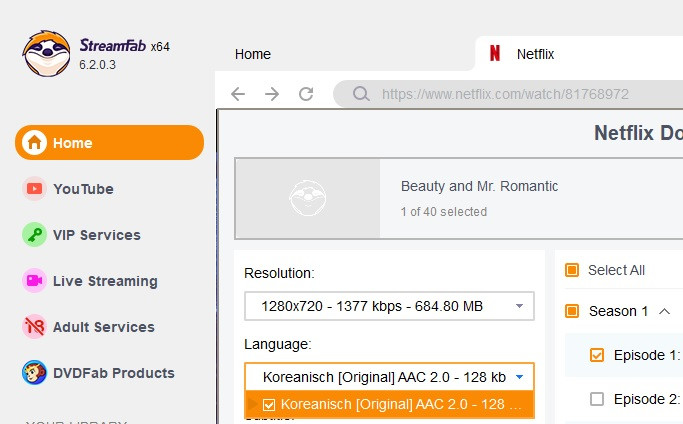Toggle the Select All checkbox

coord(573,270)
